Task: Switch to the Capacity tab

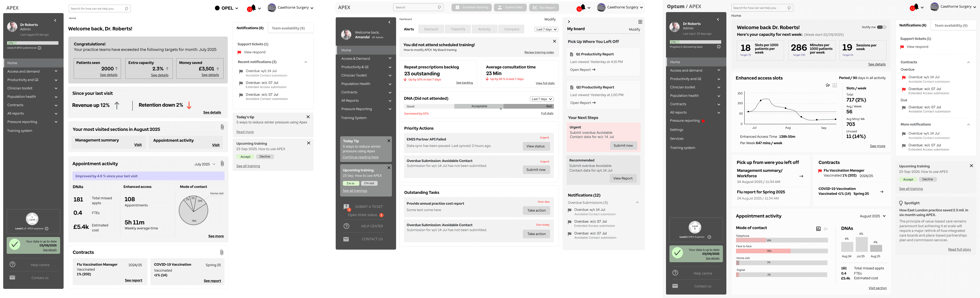Action: point(458,29)
